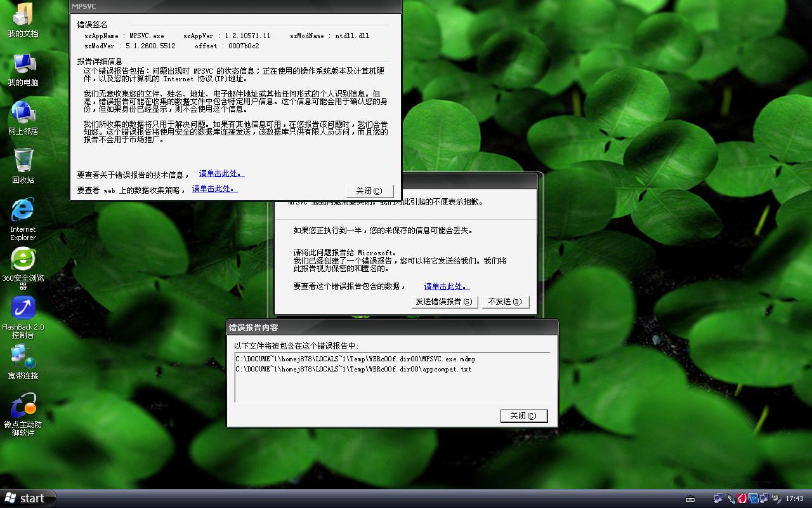The image size is (812, 508).
Task: Launch 360安全浏览器 from desktop
Action: point(23,268)
